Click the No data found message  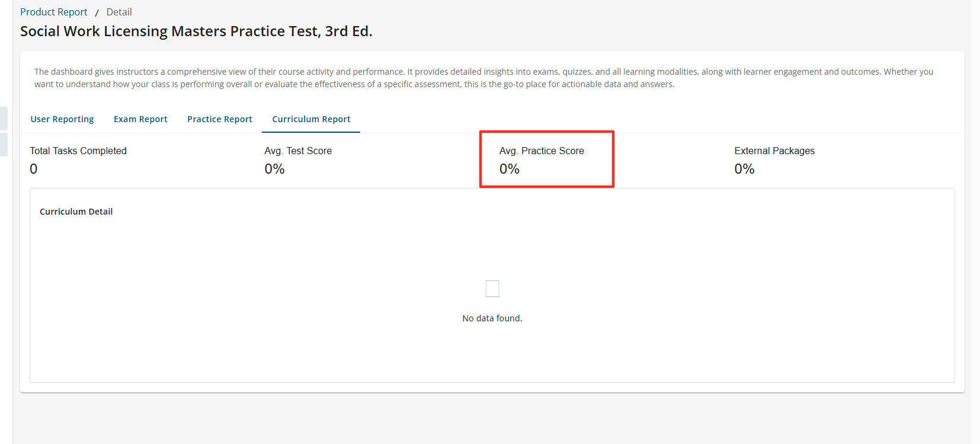click(x=492, y=318)
